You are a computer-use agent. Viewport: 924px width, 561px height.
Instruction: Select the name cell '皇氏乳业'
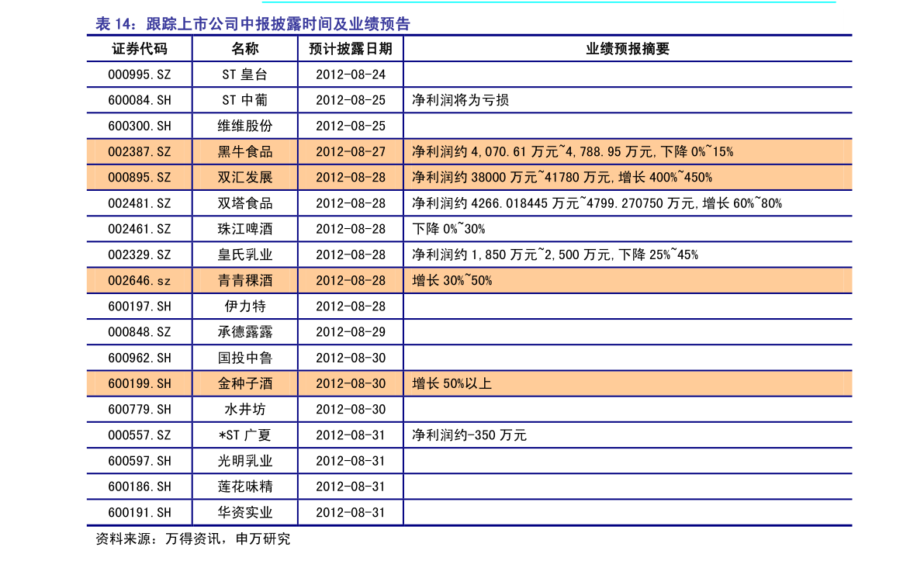tap(245, 255)
